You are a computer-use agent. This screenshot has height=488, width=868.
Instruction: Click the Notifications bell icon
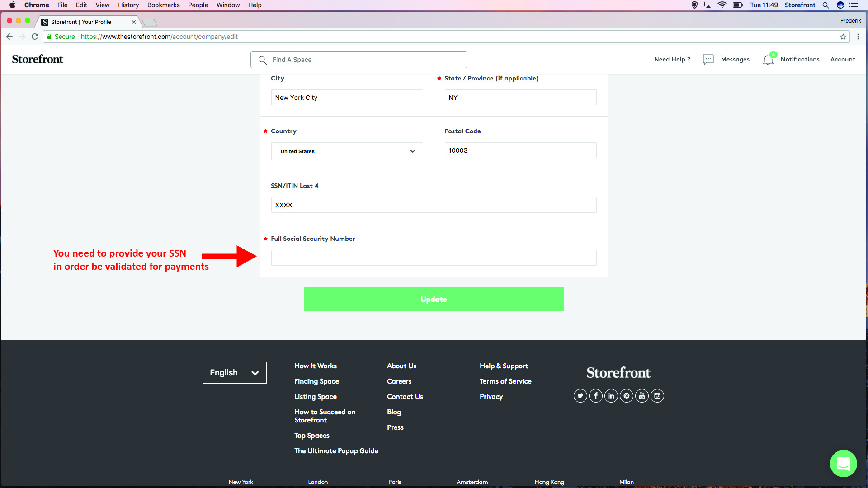click(x=768, y=60)
